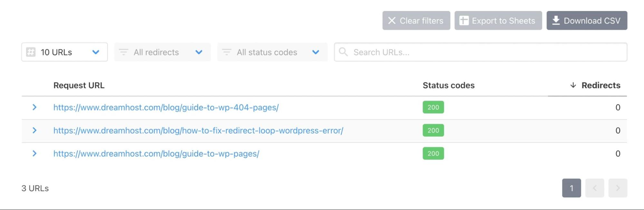Click the previous page arrow

coord(594,188)
